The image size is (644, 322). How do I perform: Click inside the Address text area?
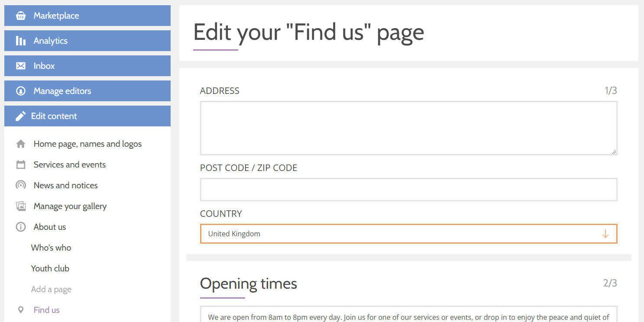408,128
